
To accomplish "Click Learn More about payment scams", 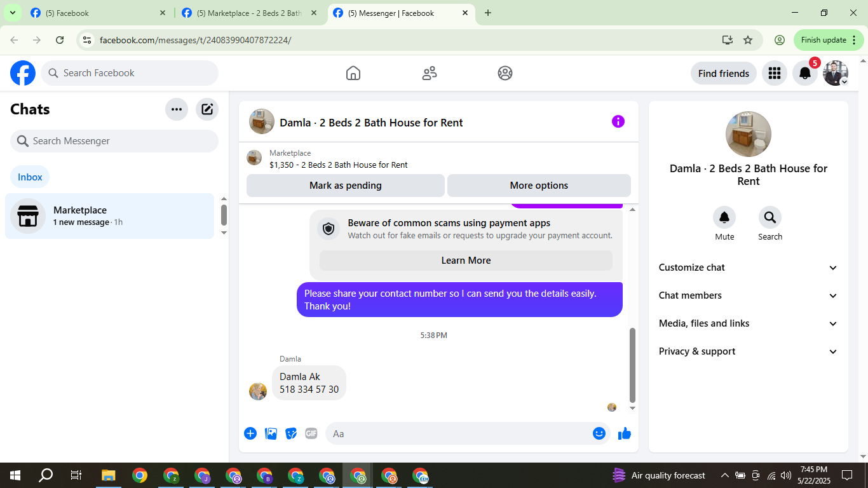I will click(x=466, y=261).
